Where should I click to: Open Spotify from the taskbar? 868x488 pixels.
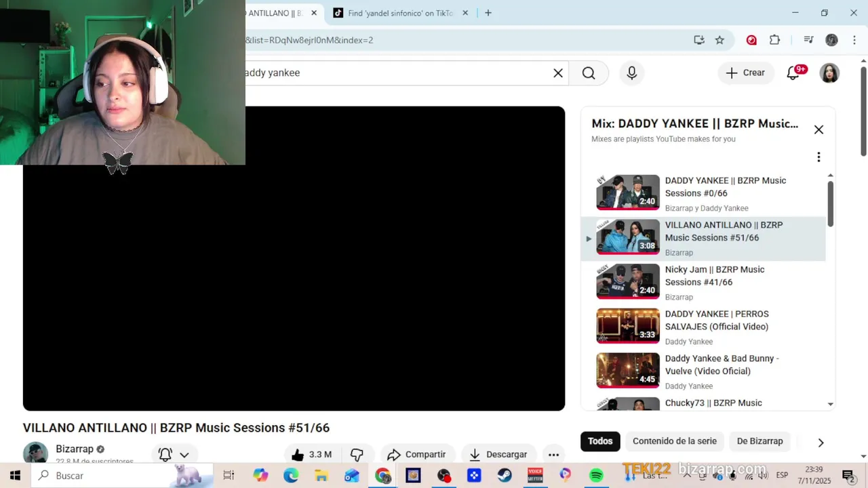click(x=596, y=476)
